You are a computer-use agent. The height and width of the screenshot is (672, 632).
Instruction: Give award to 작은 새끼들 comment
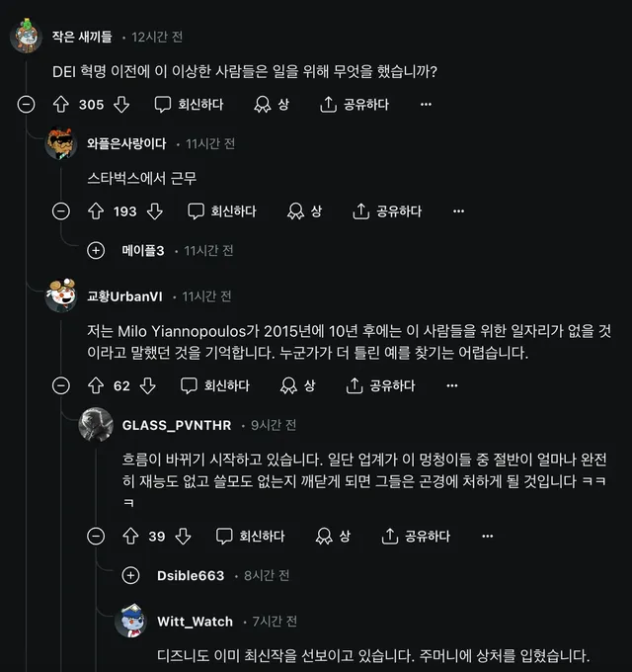pyautogui.click(x=272, y=104)
